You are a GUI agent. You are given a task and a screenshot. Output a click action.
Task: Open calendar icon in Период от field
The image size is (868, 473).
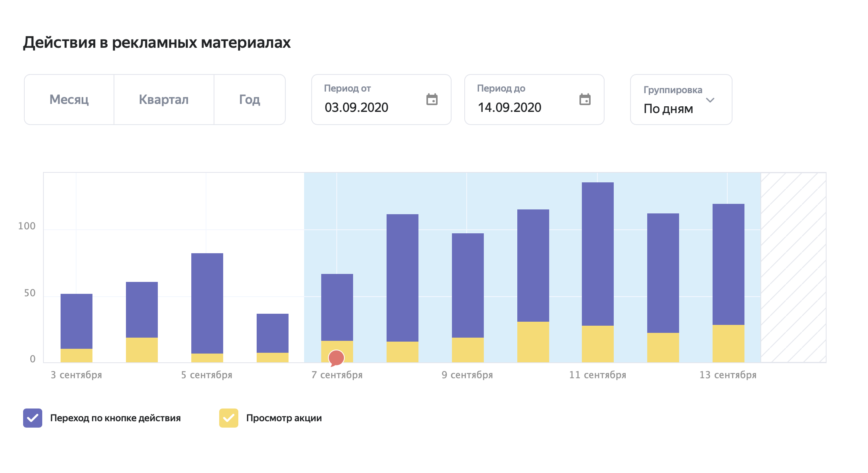[x=432, y=100]
